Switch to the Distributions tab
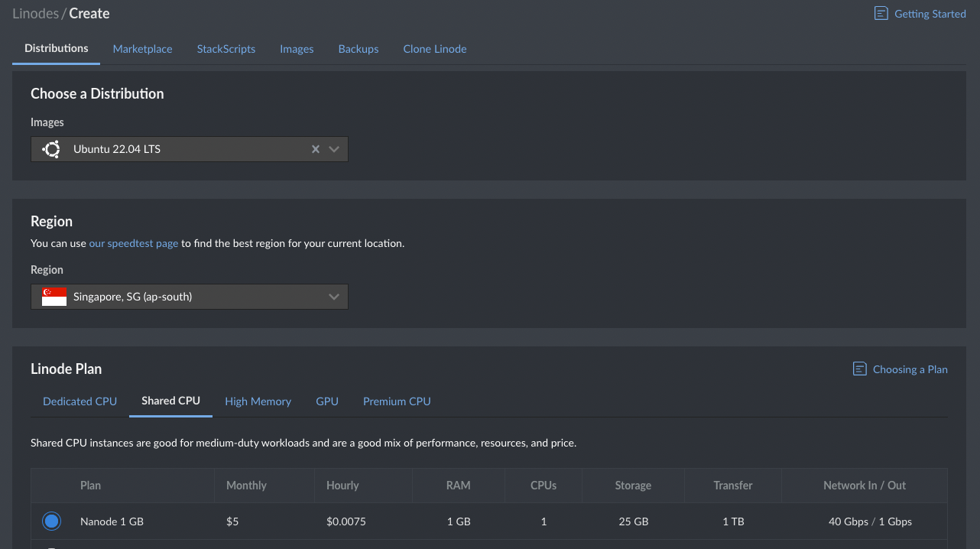 (x=57, y=48)
